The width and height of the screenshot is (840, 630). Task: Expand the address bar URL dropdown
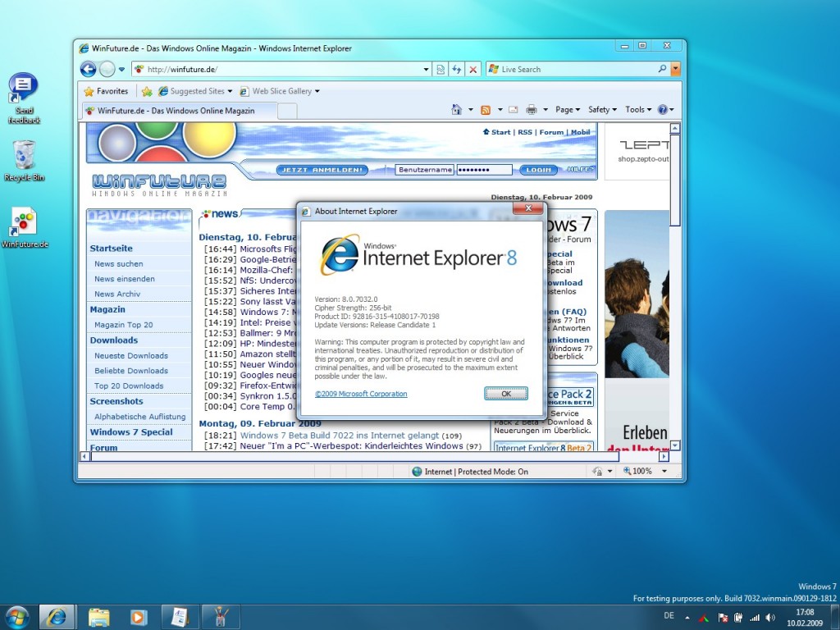[426, 69]
